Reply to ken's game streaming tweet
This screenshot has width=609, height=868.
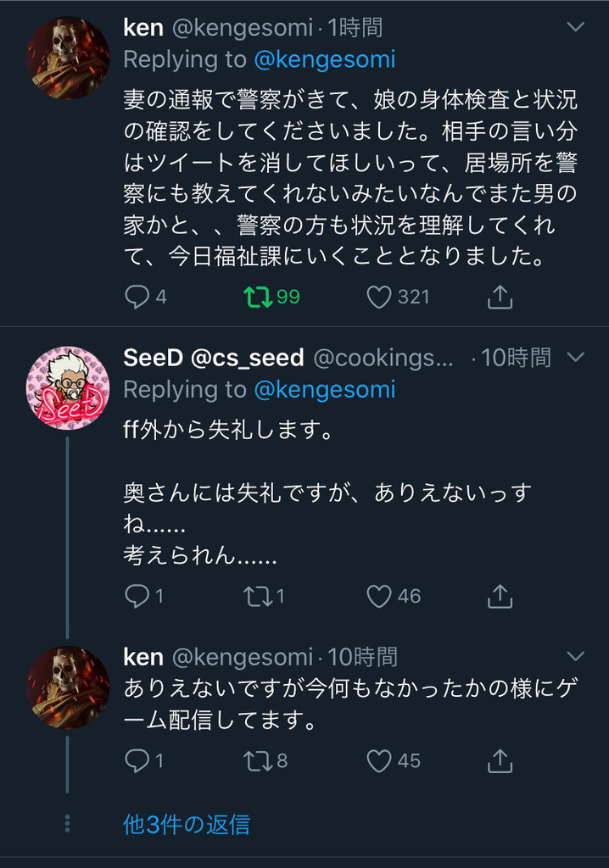click(x=137, y=760)
